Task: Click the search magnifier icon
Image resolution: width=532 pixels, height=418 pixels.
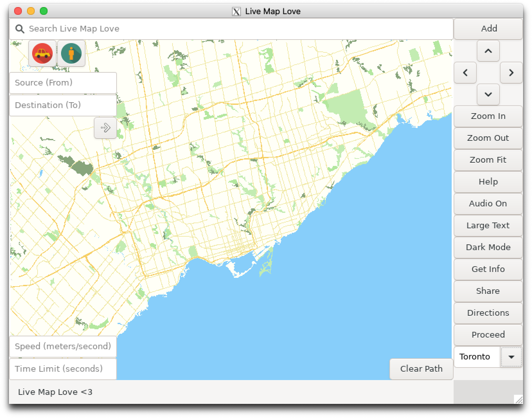Action: (20, 29)
